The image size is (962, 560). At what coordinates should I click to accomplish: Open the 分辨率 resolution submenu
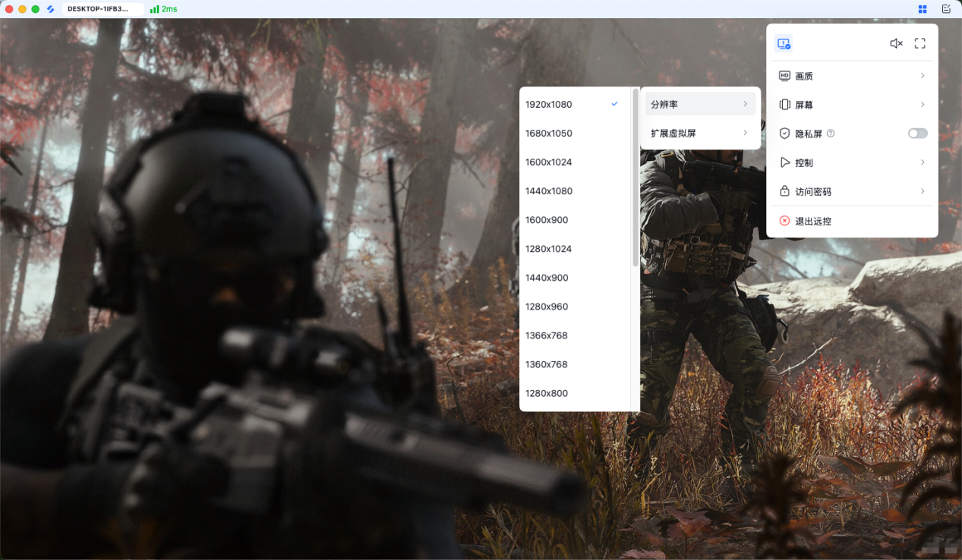pyautogui.click(x=700, y=104)
